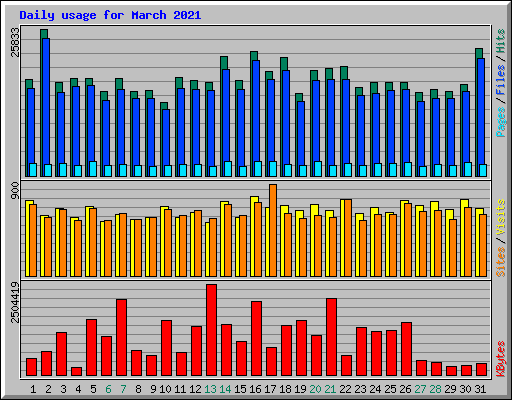This screenshot has width=512, height=400.
Task: Click the blue 'Files' legend label
Action: click(501, 80)
